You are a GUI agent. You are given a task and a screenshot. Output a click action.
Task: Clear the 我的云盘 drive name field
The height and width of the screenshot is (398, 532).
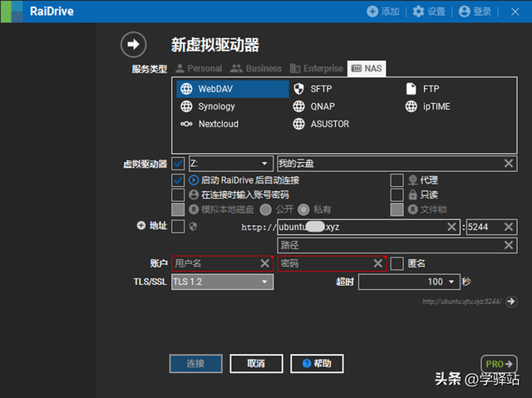pos(508,164)
